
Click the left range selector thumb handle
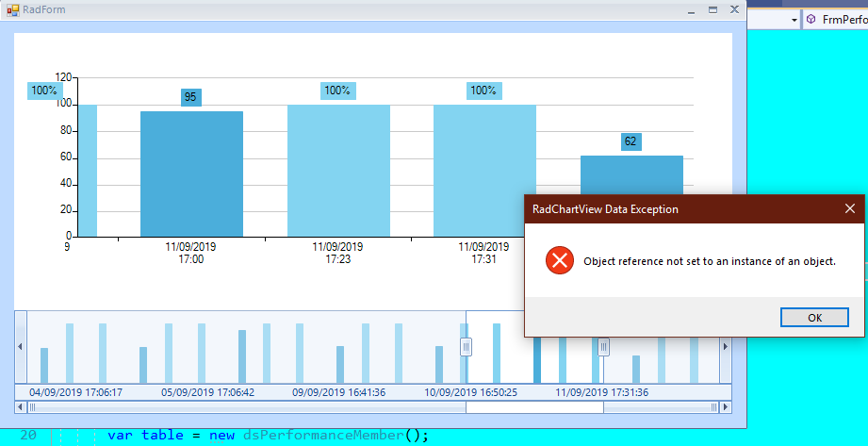pyautogui.click(x=467, y=347)
